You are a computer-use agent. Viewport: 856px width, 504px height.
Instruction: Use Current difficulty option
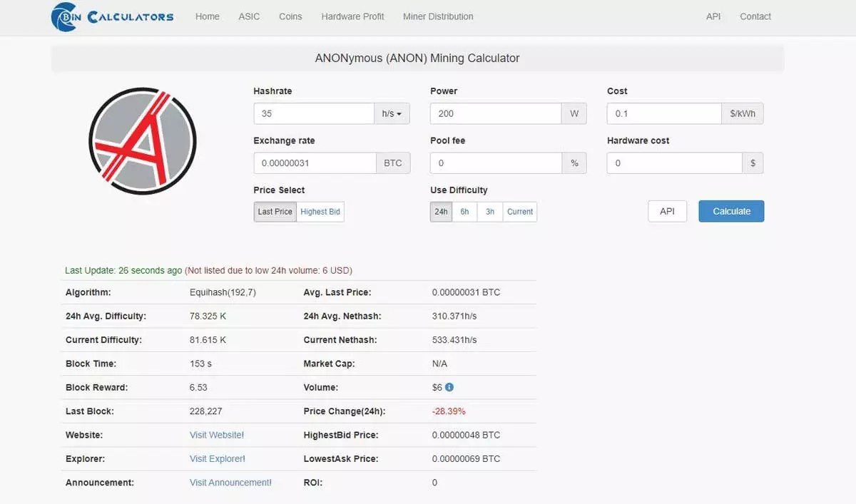520,212
